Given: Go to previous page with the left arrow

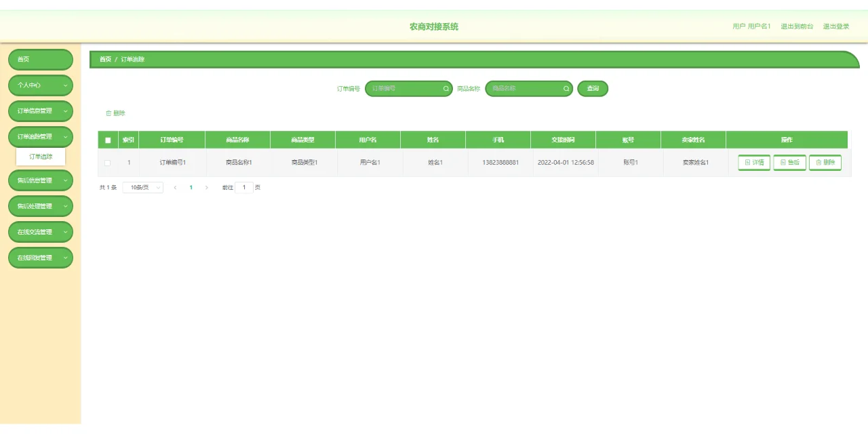Looking at the screenshot, I should pyautogui.click(x=175, y=188).
